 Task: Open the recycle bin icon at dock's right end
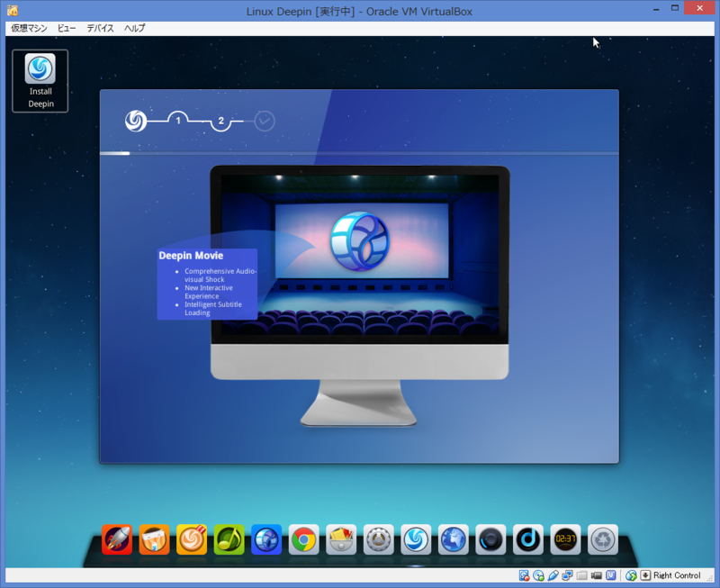601,540
